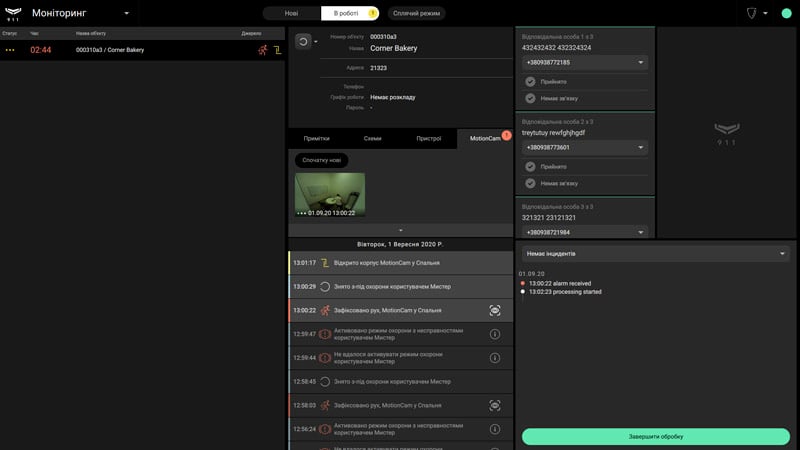Click warning icon on the 12:56:24 event
Viewport: 800px width, 450px height.
point(325,429)
